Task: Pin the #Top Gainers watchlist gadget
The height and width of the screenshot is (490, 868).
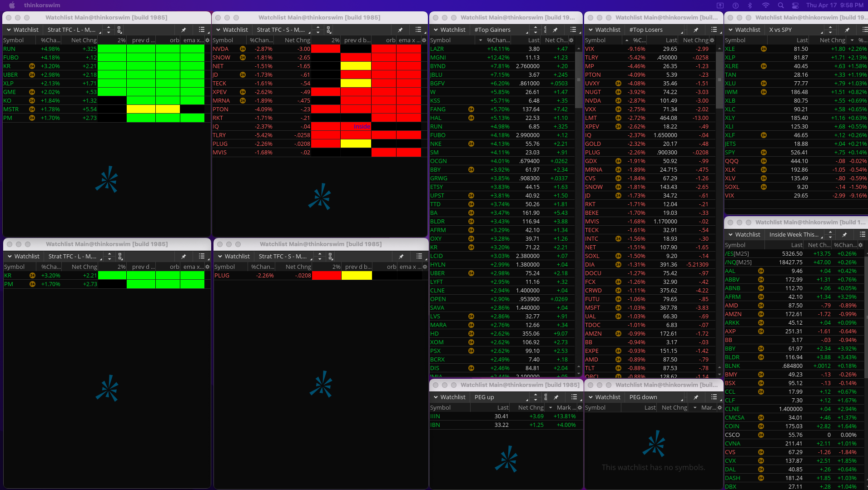Action: (x=555, y=30)
